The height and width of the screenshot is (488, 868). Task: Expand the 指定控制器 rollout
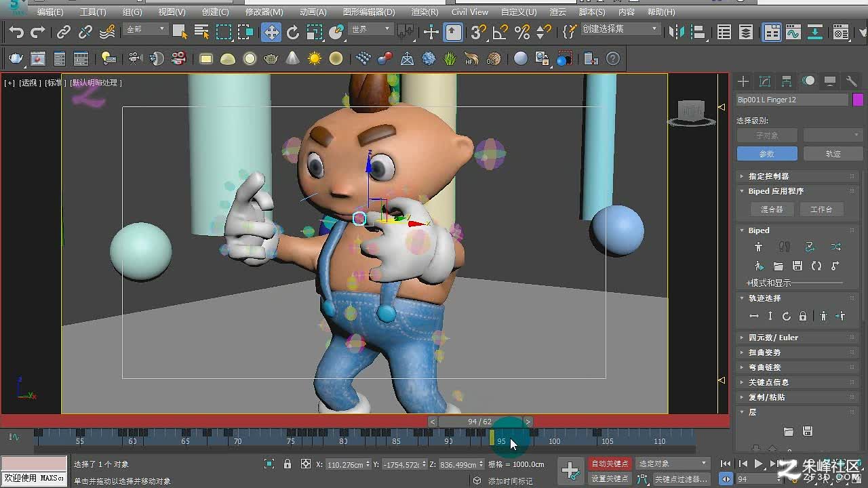797,176
